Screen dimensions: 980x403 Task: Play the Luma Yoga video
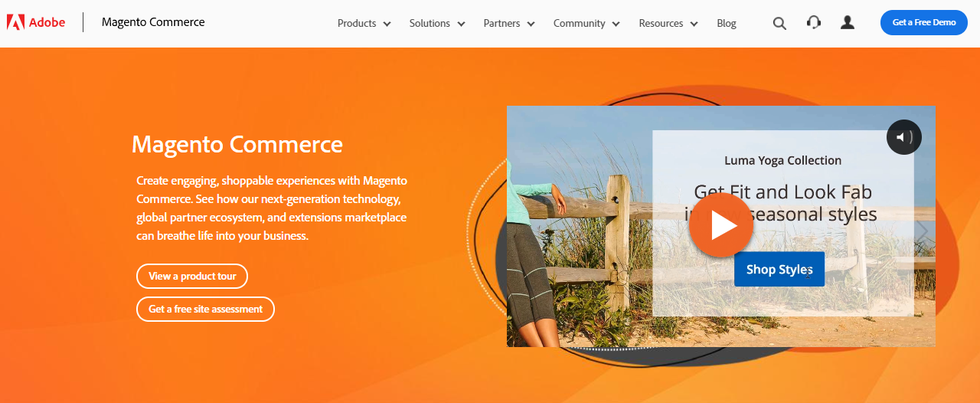click(721, 224)
